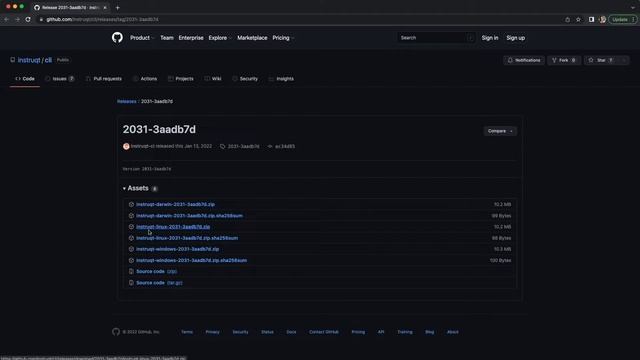Image resolution: width=640 pixels, height=360 pixels.
Task: Open the API footer link
Action: [381, 332]
